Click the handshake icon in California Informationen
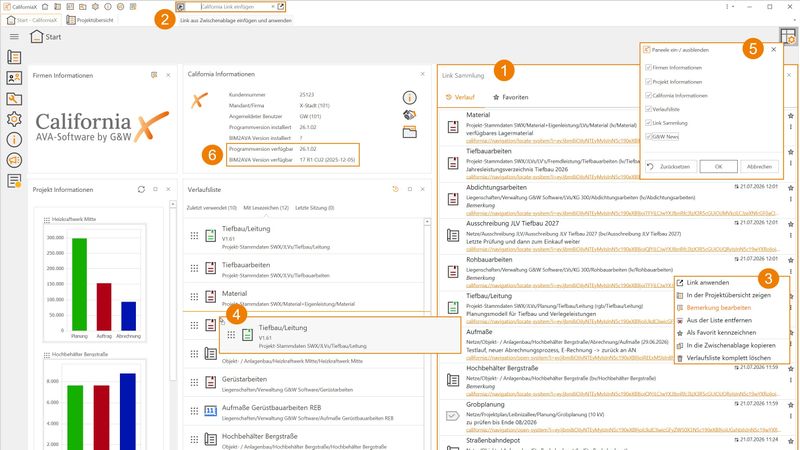The width and height of the screenshot is (800, 450). [409, 115]
